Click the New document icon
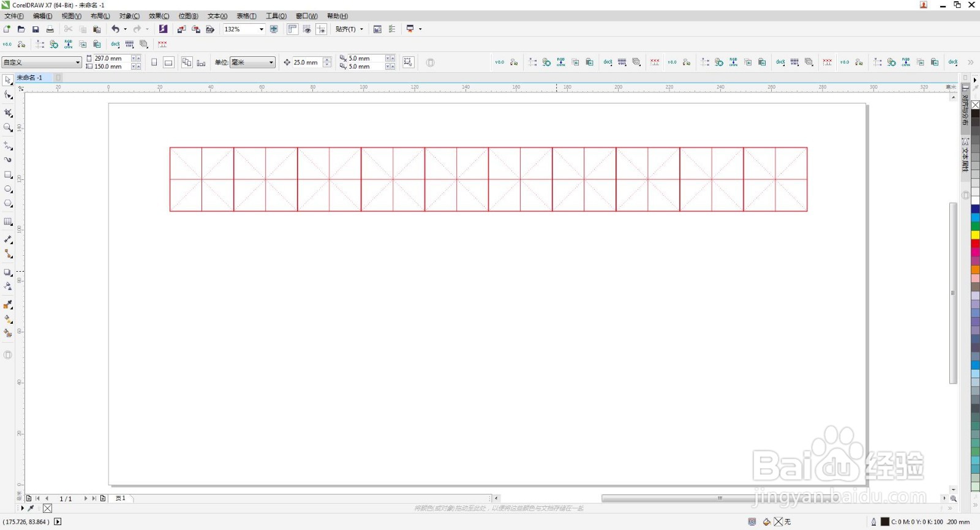Screen dimensions: 980x530 coord(7,29)
